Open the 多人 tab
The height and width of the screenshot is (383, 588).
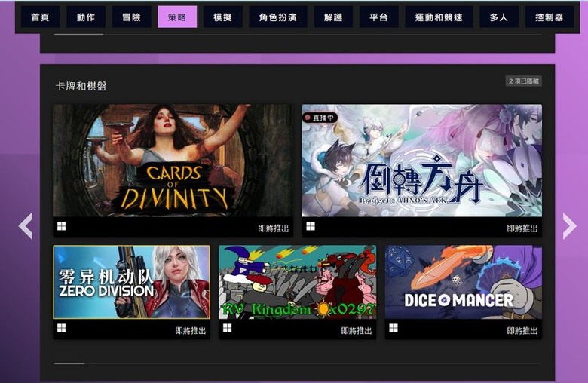499,17
